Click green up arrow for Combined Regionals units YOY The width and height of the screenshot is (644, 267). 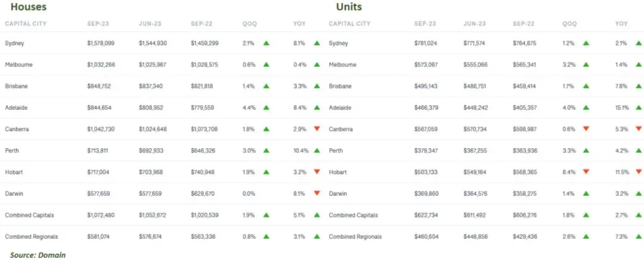639,237
